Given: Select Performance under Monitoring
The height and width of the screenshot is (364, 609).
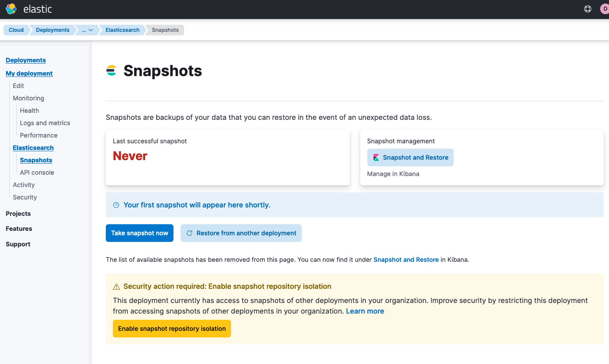Looking at the screenshot, I should [39, 135].
